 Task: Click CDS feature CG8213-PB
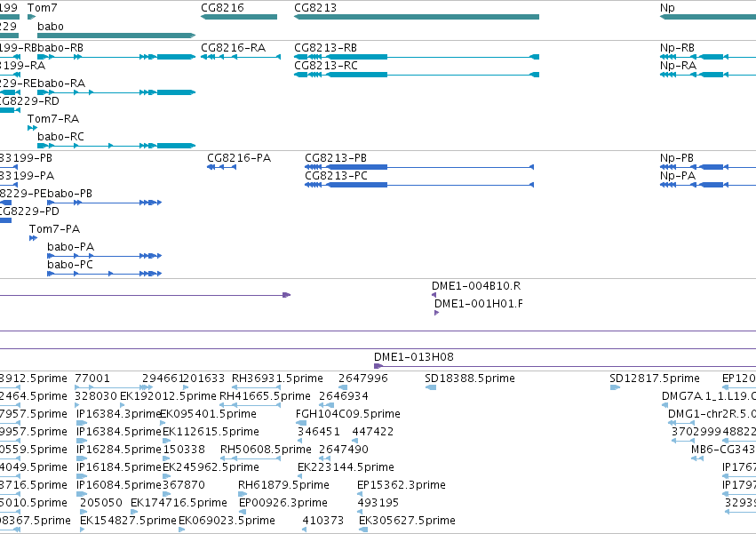[x=419, y=167]
